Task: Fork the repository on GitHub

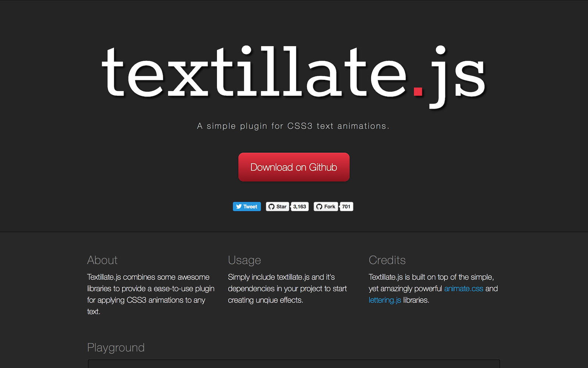Action: [x=326, y=206]
